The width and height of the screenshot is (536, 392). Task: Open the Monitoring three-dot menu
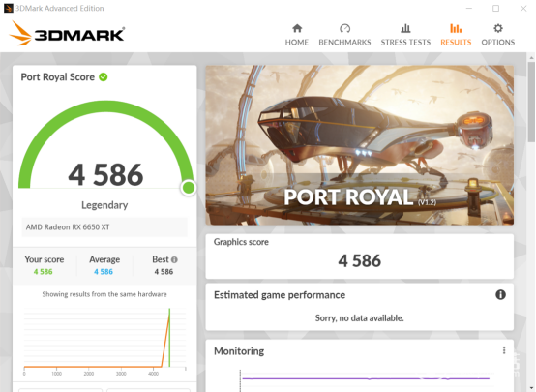click(504, 350)
